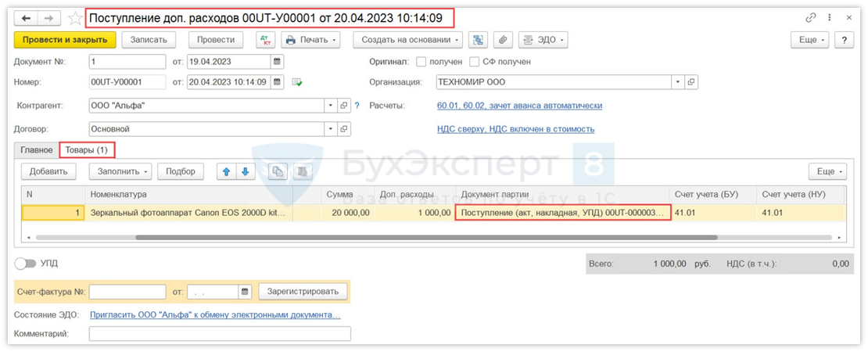The height and width of the screenshot is (352, 868).
Task: Click Документ № input field
Action: (x=127, y=62)
